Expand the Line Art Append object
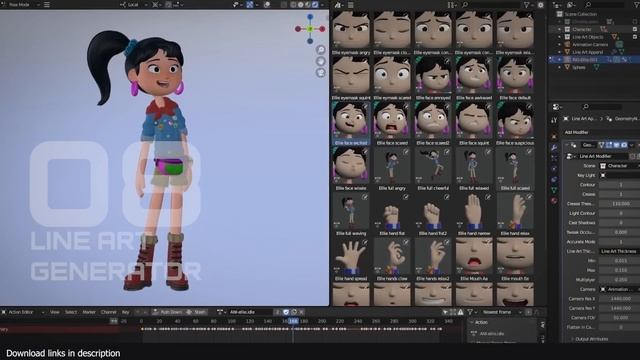640x360 pixels. coord(560,52)
